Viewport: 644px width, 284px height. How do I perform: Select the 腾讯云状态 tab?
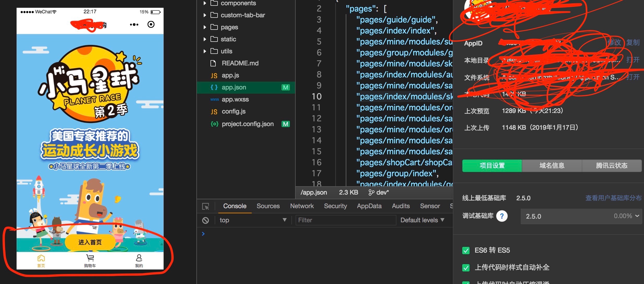(x=612, y=166)
